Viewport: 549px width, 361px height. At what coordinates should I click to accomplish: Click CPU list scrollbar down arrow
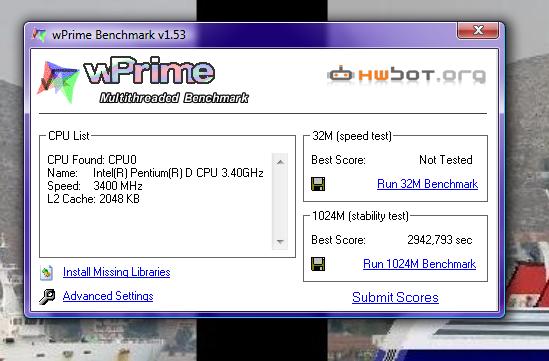click(x=280, y=242)
